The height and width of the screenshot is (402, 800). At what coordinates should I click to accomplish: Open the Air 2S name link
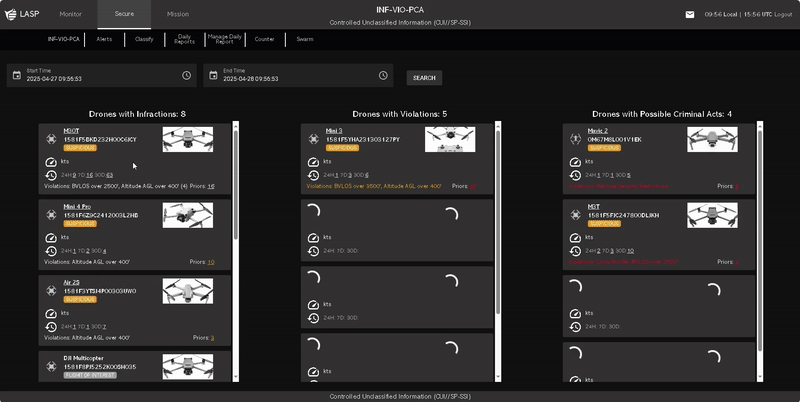[x=71, y=283]
